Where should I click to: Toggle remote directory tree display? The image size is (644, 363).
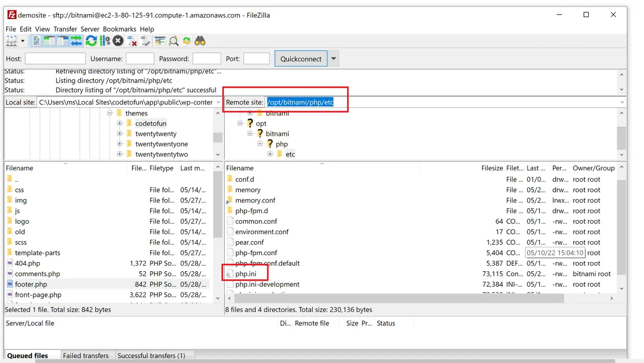(63, 41)
